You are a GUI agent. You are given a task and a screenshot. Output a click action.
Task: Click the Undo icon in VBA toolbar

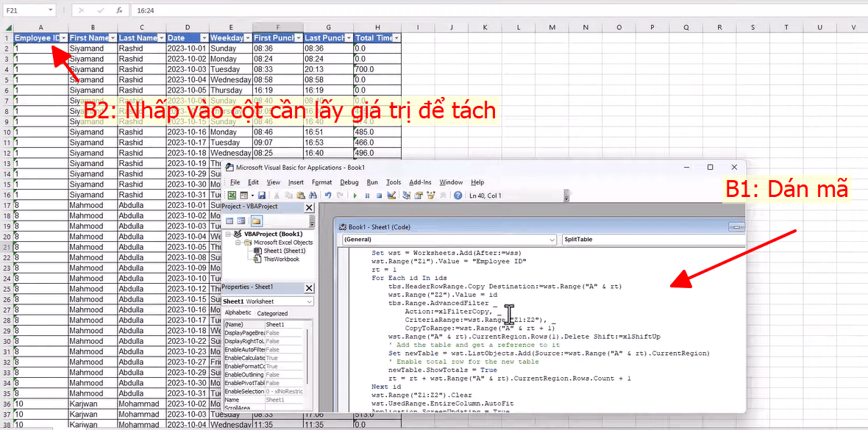coord(327,196)
